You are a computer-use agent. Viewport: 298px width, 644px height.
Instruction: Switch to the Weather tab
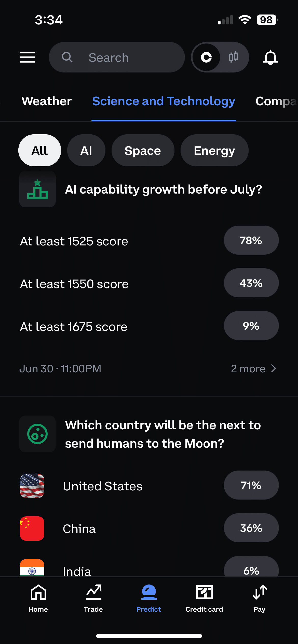[x=47, y=101]
